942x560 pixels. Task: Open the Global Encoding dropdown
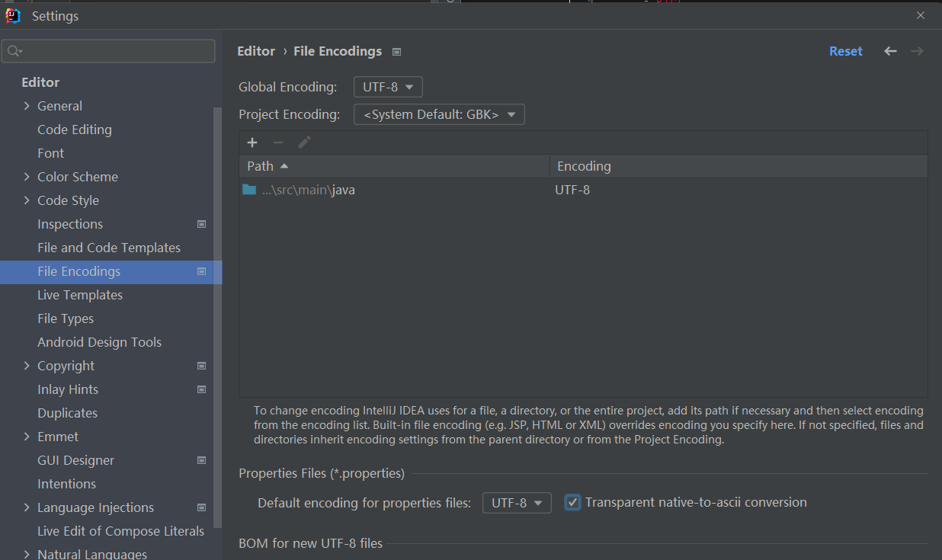click(388, 87)
